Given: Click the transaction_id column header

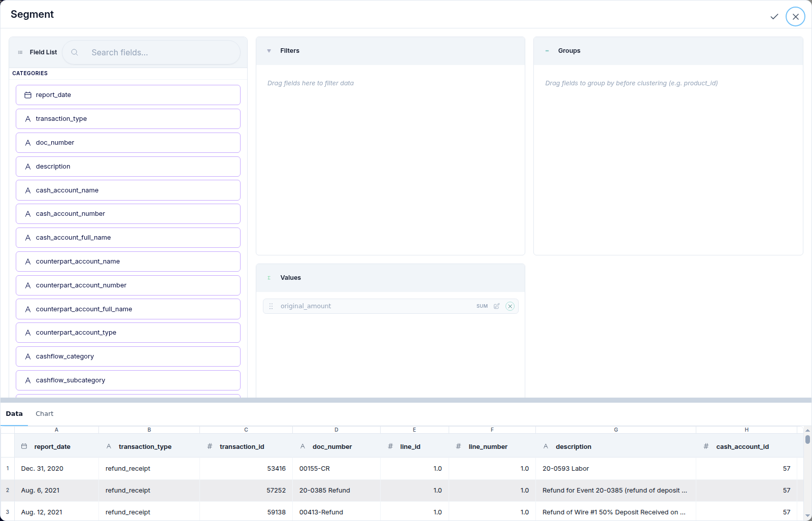Looking at the screenshot, I should 246,446.
